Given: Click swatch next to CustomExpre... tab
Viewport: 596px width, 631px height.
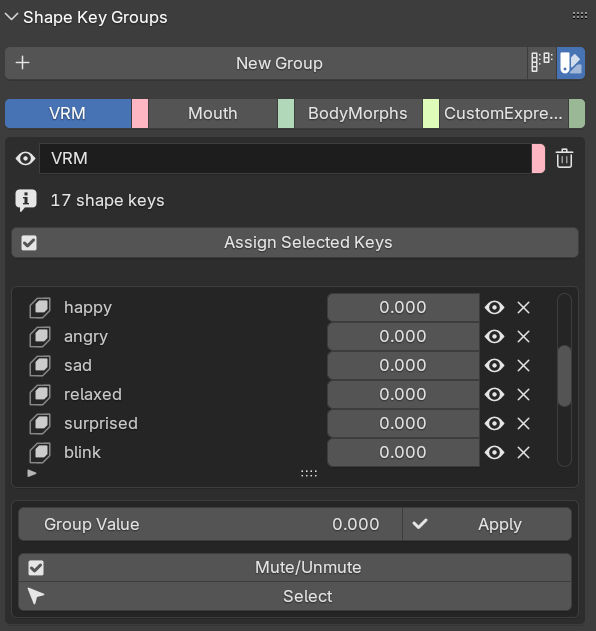Looking at the screenshot, I should point(577,113).
